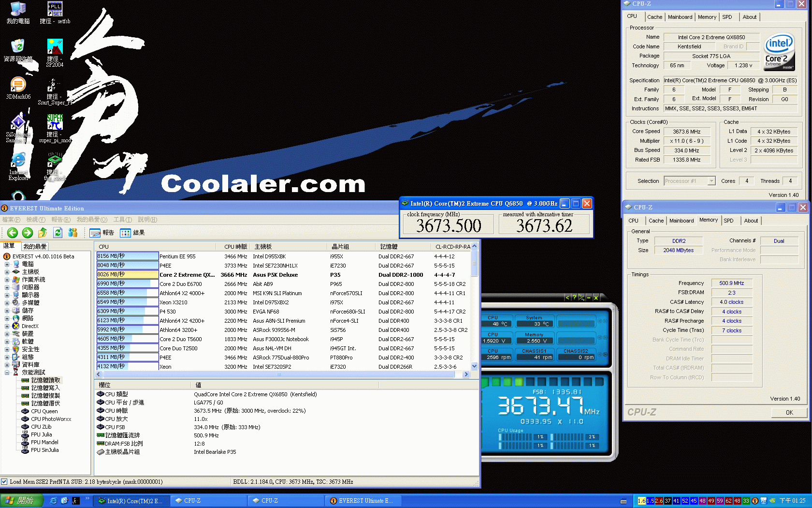812x508 pixels.
Task: Select the Internet Explorer desktop icon
Action: coord(18,167)
